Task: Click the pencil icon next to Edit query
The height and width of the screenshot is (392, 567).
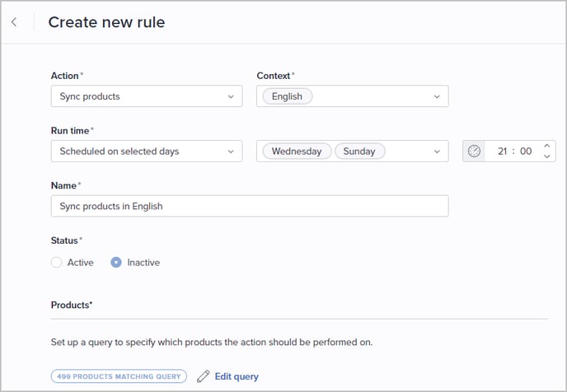Action: pyautogui.click(x=204, y=376)
